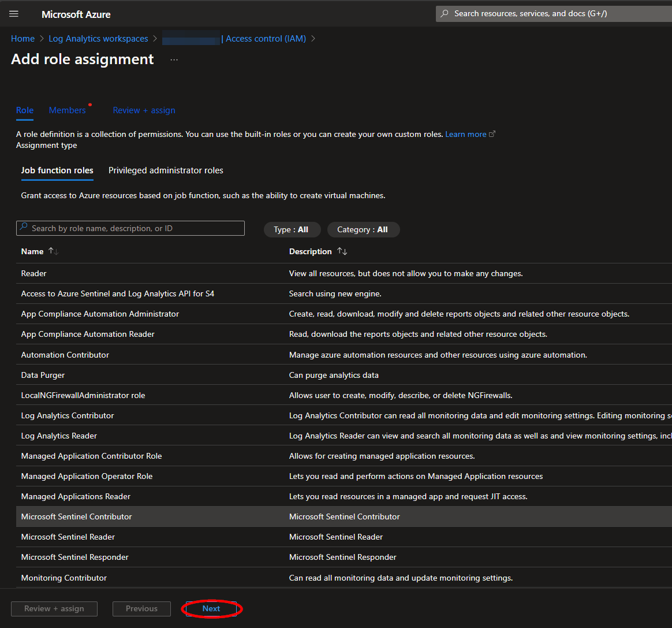Click 'Allows for creating managed application resources.' description
This screenshot has width=672, height=628.
pos(382,456)
